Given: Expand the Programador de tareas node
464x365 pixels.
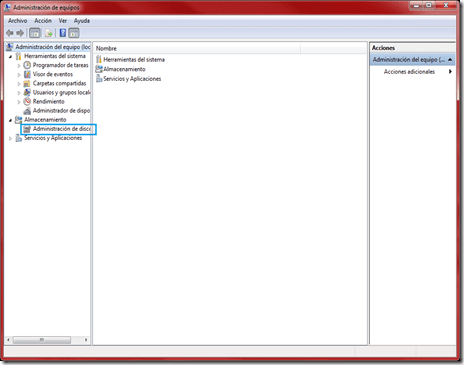Looking at the screenshot, I should point(19,66).
